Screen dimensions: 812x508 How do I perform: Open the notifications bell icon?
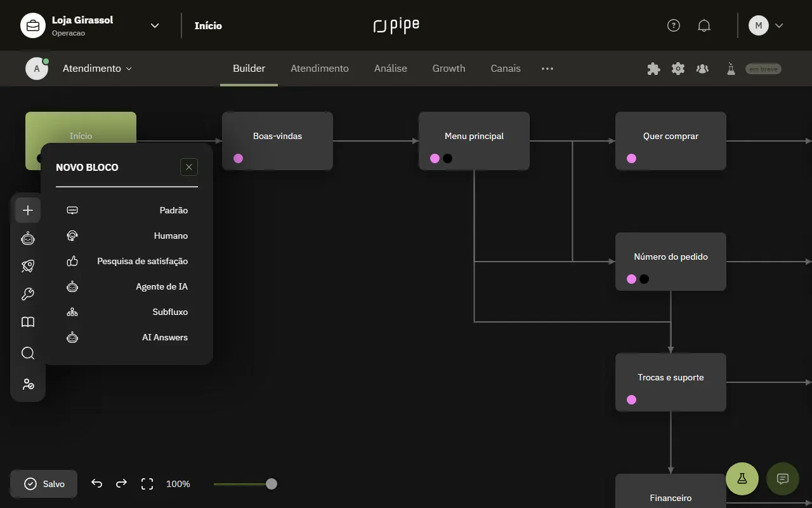pos(704,25)
